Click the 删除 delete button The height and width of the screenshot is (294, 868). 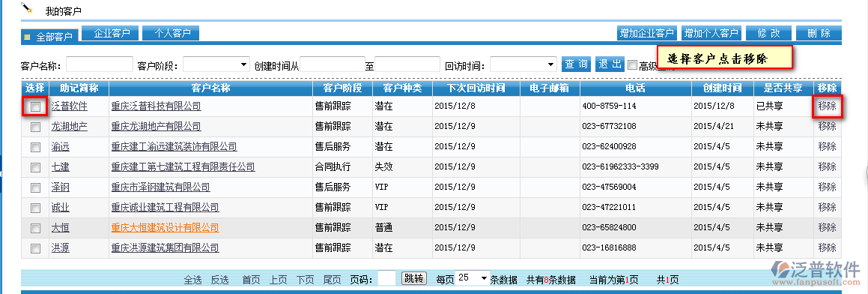point(819,33)
